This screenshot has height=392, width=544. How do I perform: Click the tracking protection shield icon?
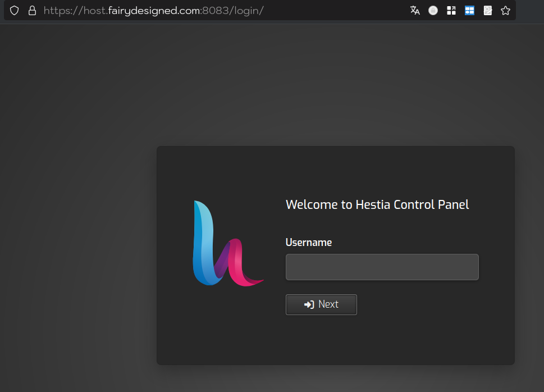(x=14, y=11)
